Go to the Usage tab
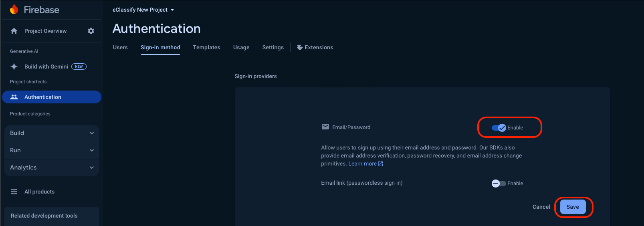 (x=241, y=47)
